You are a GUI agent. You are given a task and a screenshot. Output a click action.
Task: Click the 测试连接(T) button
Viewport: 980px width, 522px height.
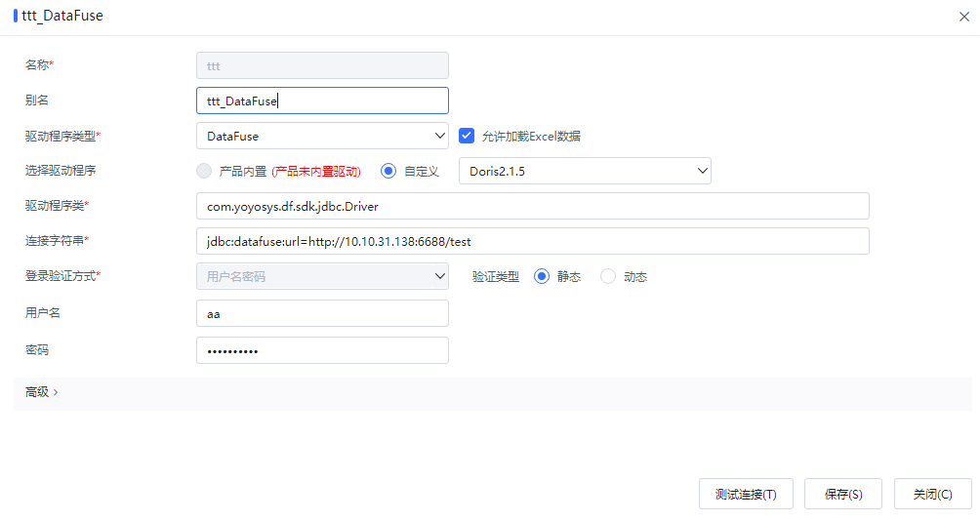coord(746,494)
